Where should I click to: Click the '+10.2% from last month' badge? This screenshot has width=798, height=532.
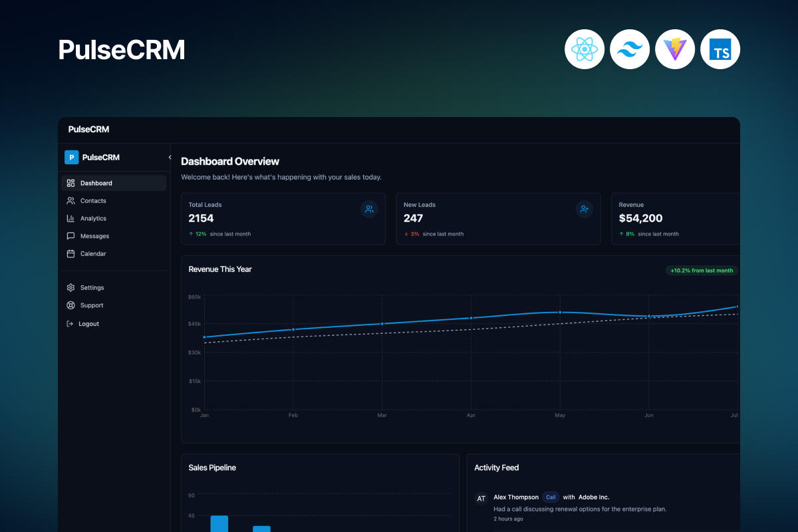point(702,270)
